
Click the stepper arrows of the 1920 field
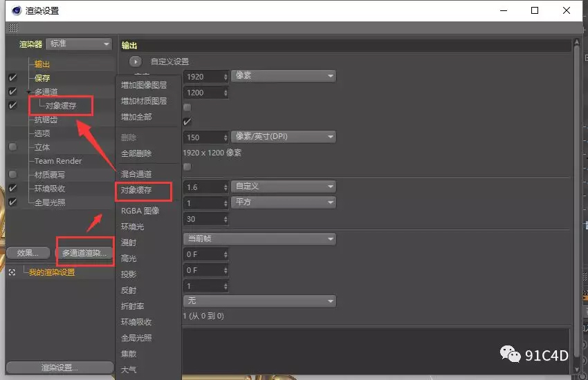pyautogui.click(x=226, y=77)
